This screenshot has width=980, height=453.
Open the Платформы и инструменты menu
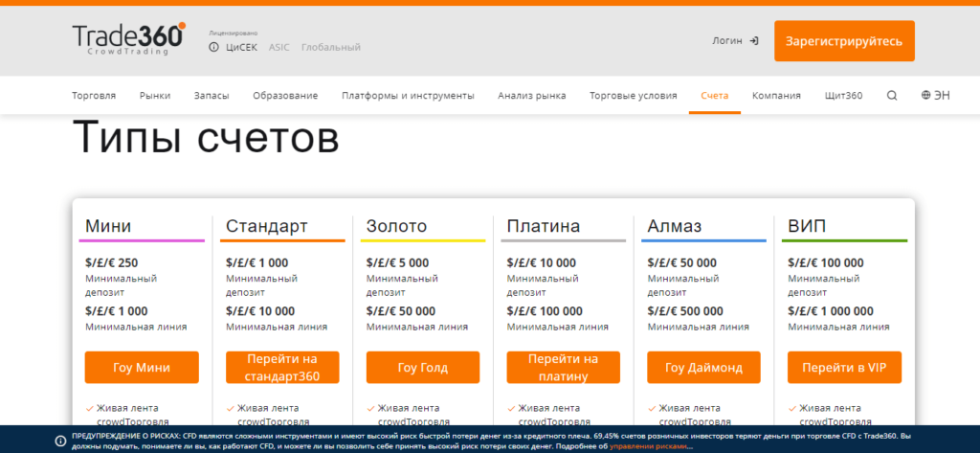tap(408, 96)
